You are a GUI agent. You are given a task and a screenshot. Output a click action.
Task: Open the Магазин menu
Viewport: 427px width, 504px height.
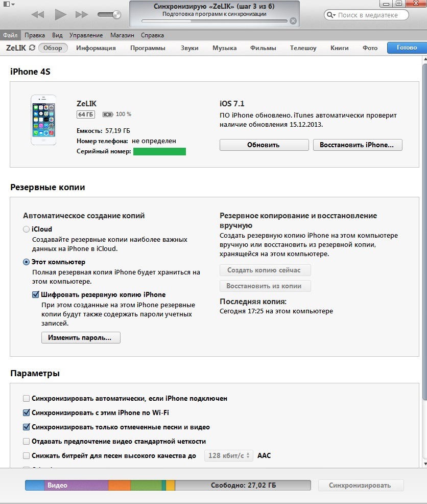(122, 35)
